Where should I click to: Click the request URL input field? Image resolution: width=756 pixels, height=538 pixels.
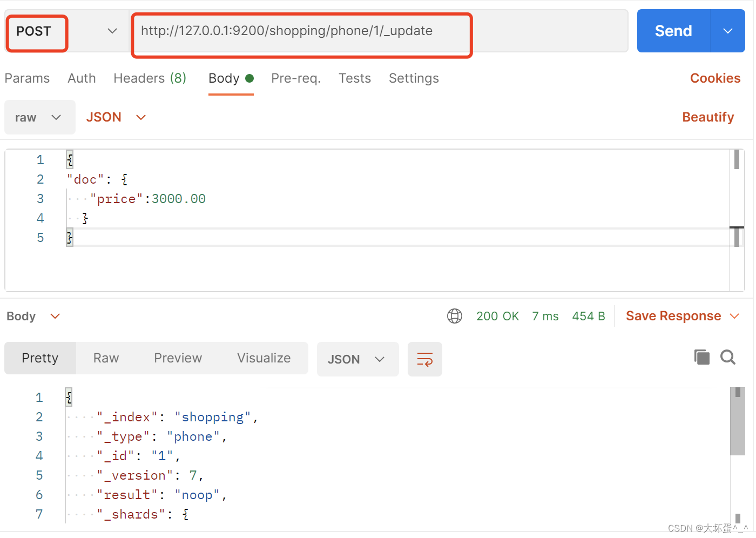click(379, 31)
